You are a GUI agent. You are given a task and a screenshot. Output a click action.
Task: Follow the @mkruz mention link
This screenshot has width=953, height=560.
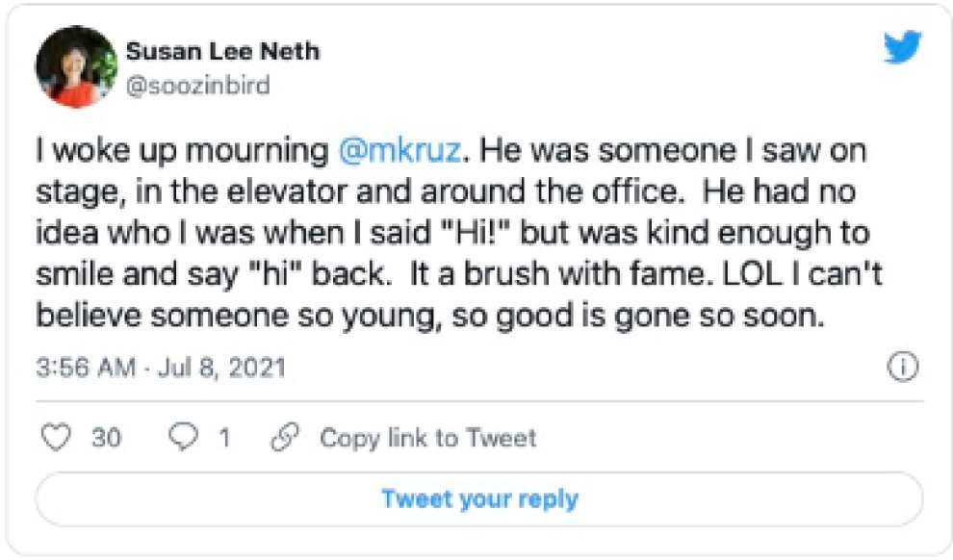tap(405, 151)
